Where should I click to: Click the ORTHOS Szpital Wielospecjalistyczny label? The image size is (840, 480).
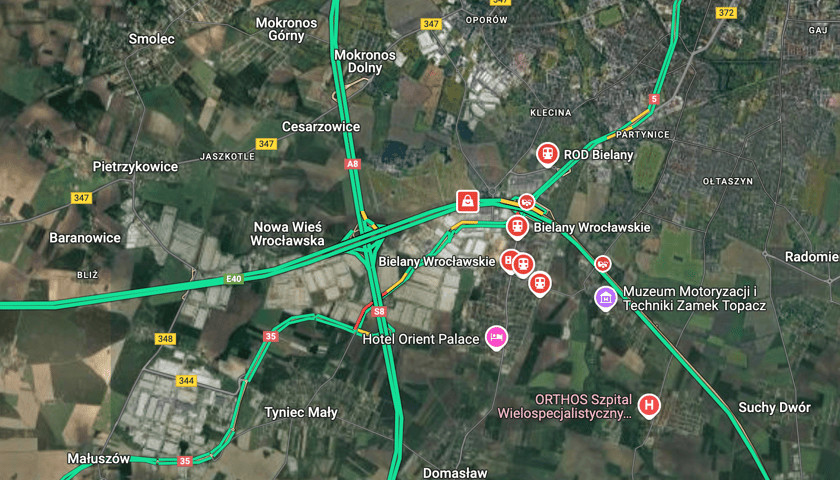pyautogui.click(x=565, y=407)
